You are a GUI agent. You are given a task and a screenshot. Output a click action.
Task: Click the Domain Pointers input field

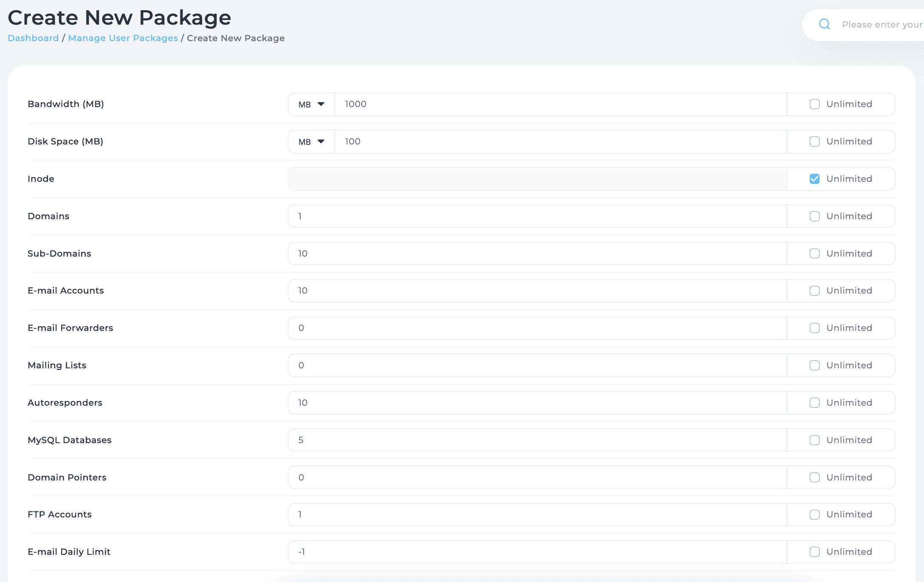click(x=538, y=477)
